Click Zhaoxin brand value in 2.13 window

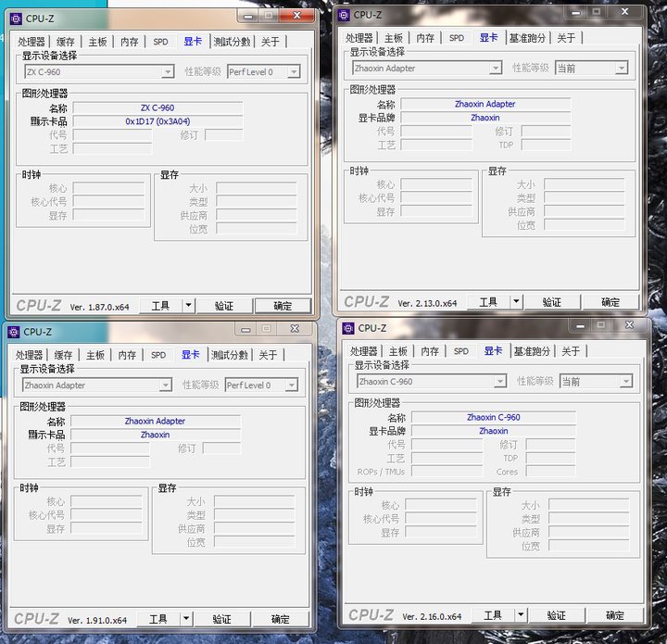click(485, 118)
